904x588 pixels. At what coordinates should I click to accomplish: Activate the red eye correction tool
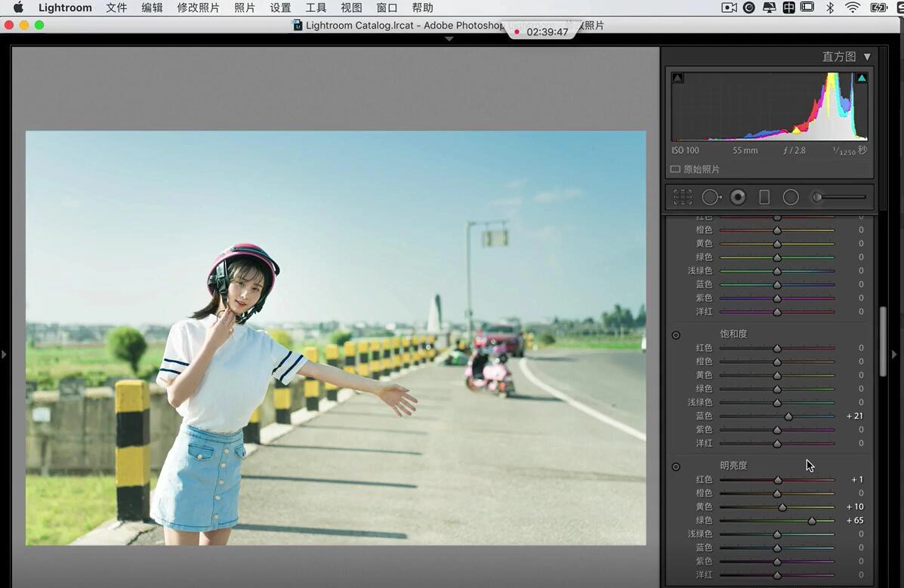(x=738, y=197)
